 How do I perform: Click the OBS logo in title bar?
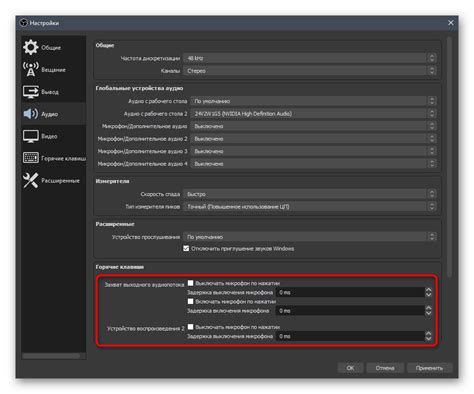[x=24, y=23]
